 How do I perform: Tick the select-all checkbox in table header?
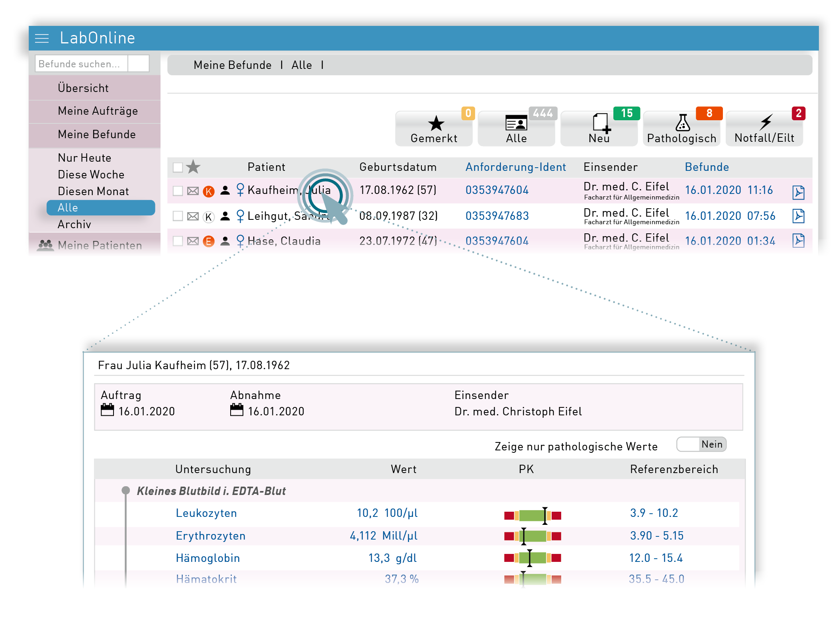point(178,167)
